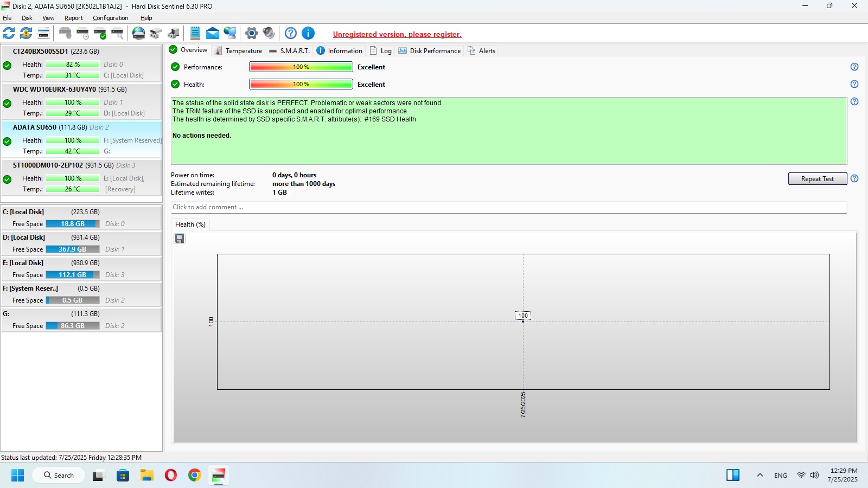Screen dimensions: 868x488
Task: Click the blue notepad toolbar icon
Action: [x=195, y=33]
